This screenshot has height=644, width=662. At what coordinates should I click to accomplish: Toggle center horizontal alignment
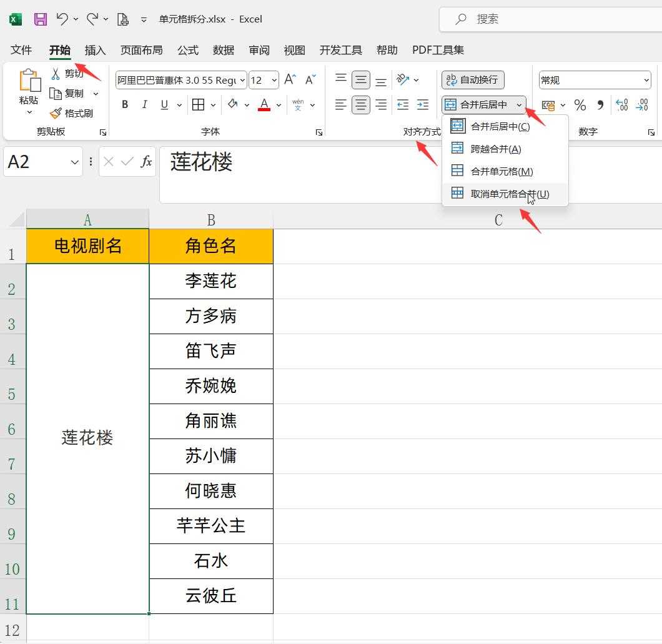pos(361,105)
